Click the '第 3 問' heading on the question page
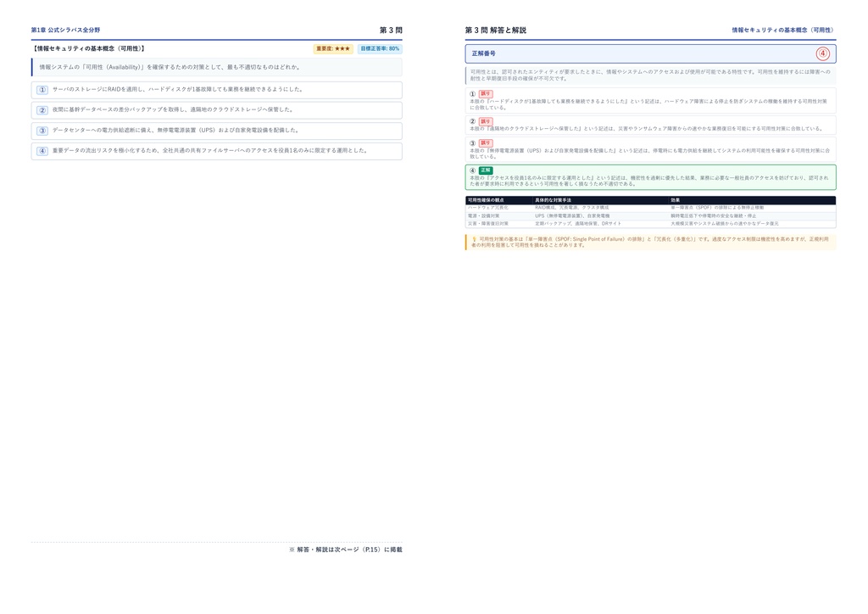The height and width of the screenshot is (614, 868). click(391, 30)
